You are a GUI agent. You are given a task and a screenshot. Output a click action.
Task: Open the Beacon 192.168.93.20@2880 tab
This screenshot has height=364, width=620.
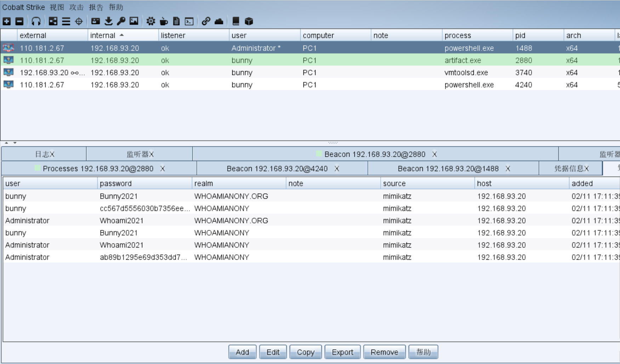point(375,154)
